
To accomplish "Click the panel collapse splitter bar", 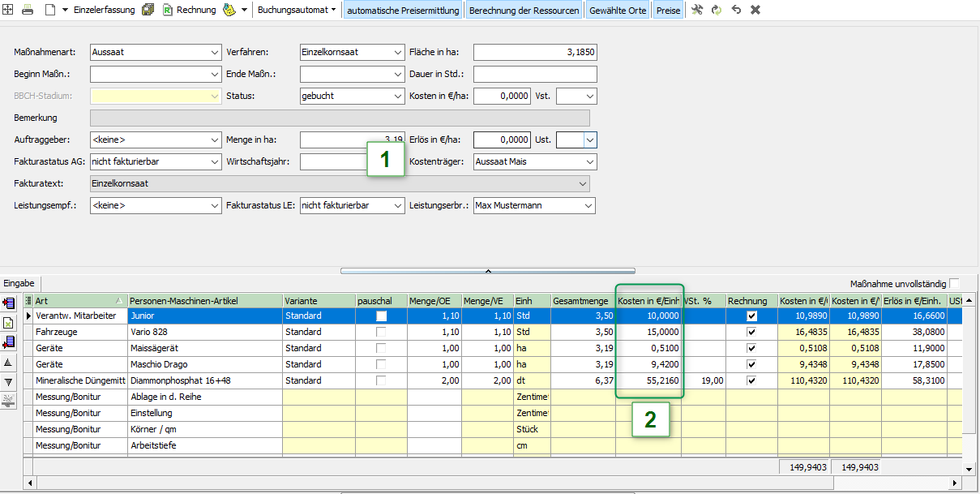I will 488,270.
